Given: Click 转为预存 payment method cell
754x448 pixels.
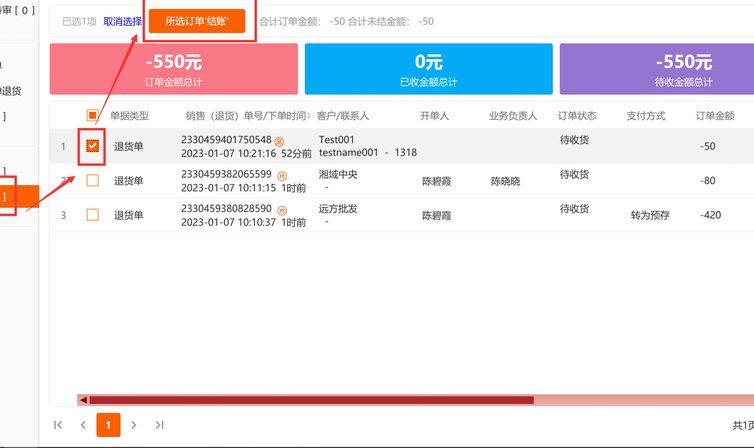Looking at the screenshot, I should point(650,215).
